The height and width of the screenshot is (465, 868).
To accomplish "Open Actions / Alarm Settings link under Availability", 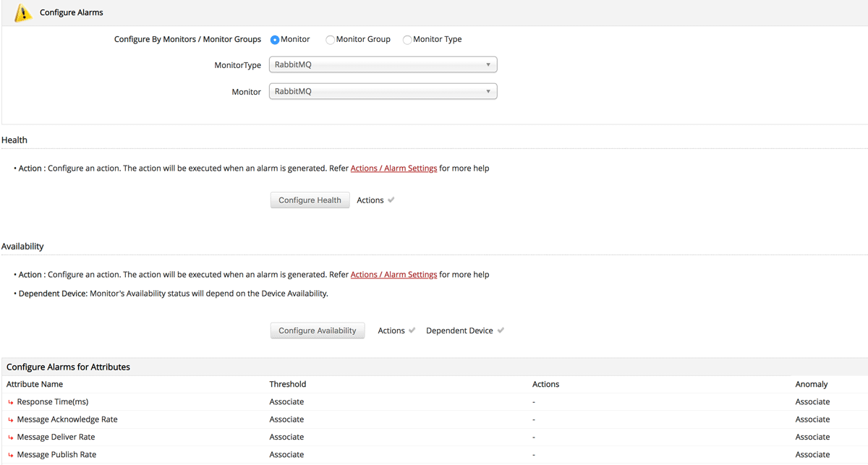I will [393, 275].
